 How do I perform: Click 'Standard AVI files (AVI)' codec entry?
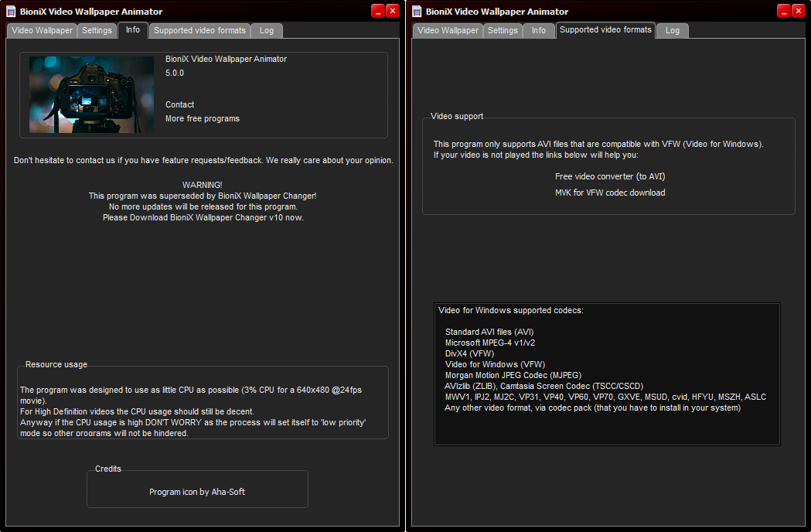pos(489,332)
